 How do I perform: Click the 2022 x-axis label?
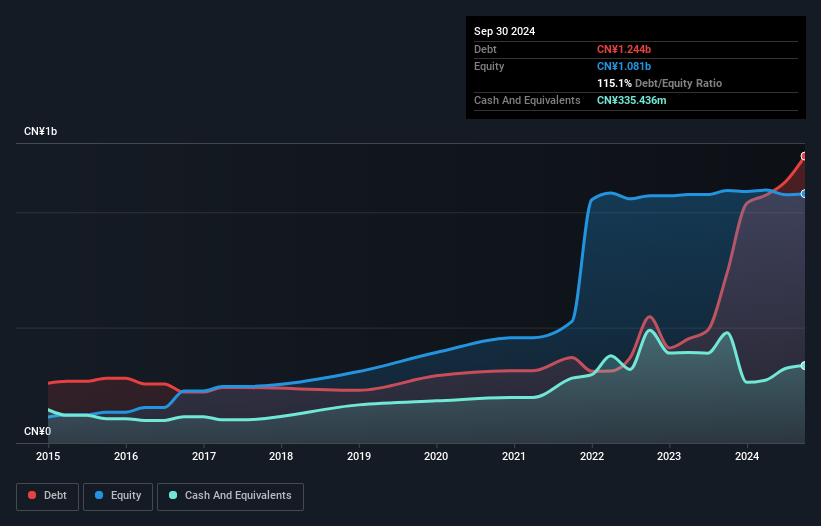click(592, 456)
